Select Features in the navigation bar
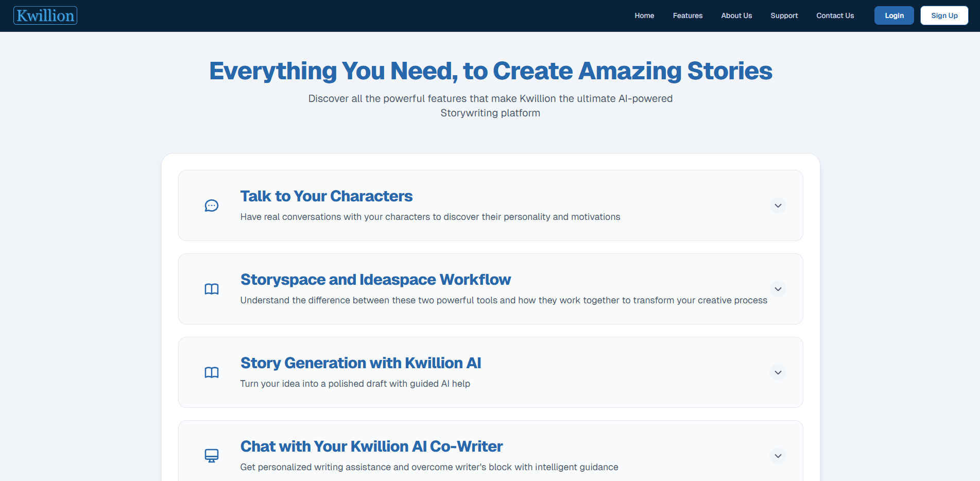 click(x=687, y=15)
